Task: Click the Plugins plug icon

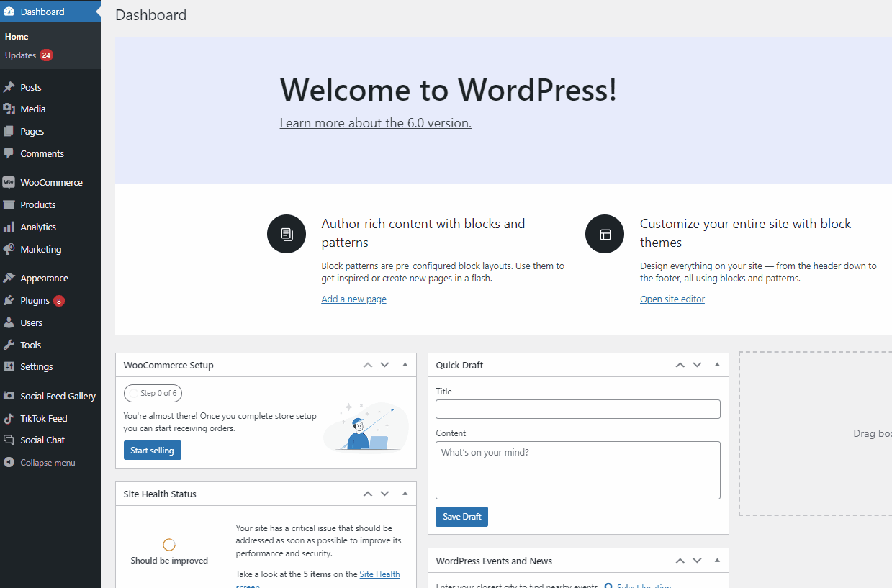Action: pyautogui.click(x=9, y=300)
